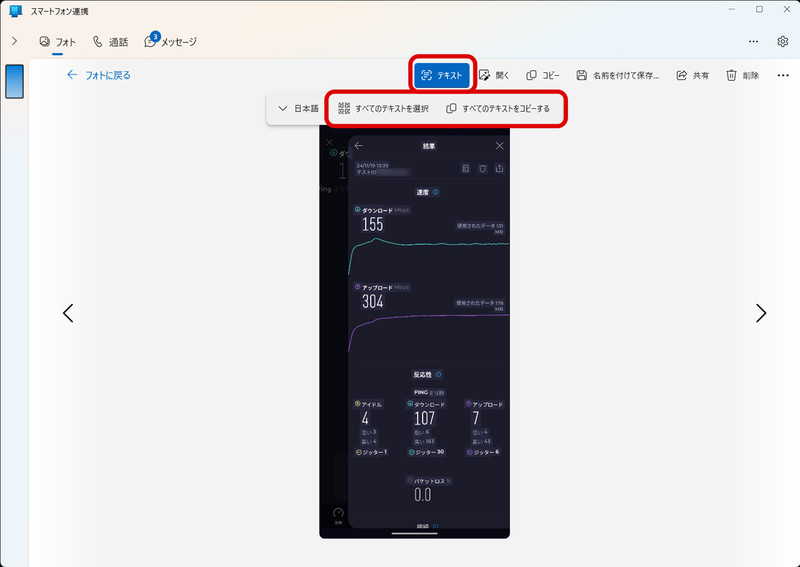Click the upload value 304 in photo
800x567 pixels.
click(x=372, y=302)
